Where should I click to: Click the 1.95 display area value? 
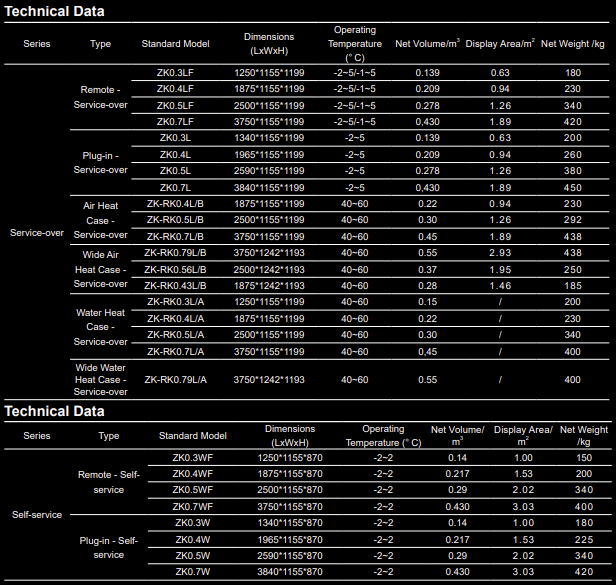[x=500, y=269]
